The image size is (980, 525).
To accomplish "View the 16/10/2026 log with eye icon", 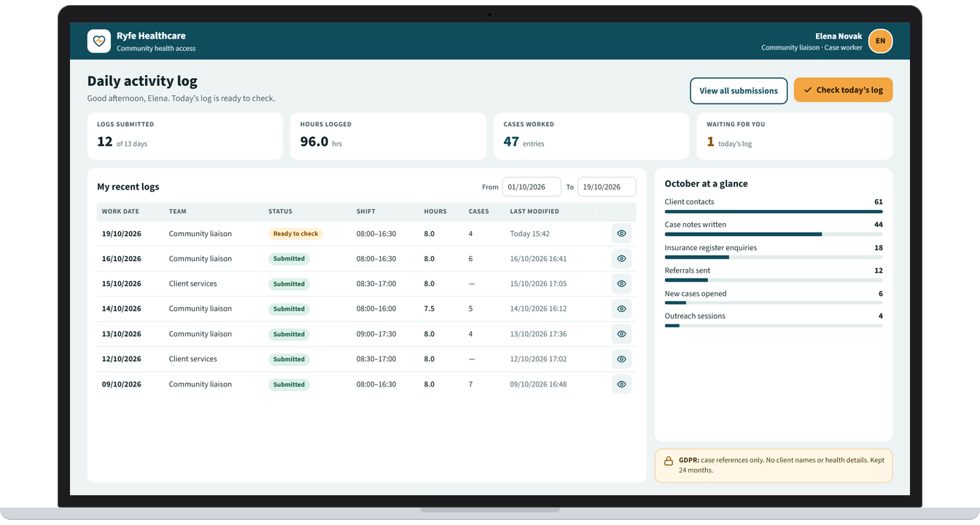I will pos(621,259).
